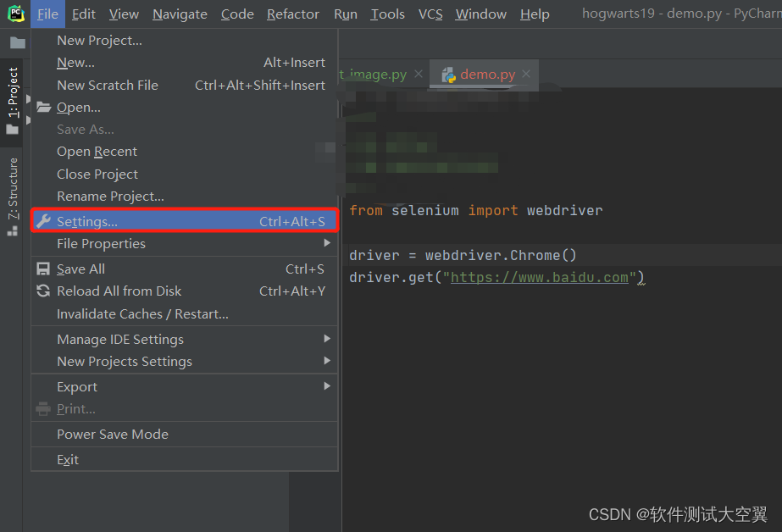Choose Save All
The height and width of the screenshot is (532, 782).
[x=185, y=269]
